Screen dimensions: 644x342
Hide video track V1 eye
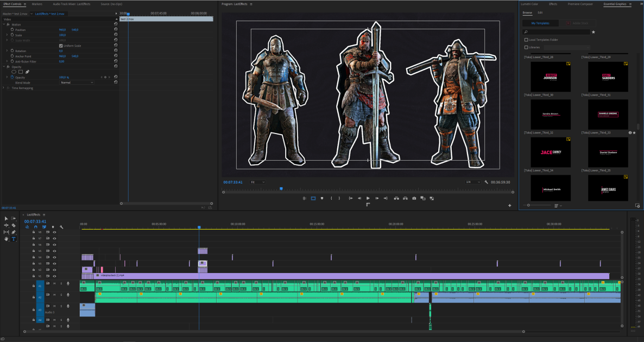(x=54, y=276)
